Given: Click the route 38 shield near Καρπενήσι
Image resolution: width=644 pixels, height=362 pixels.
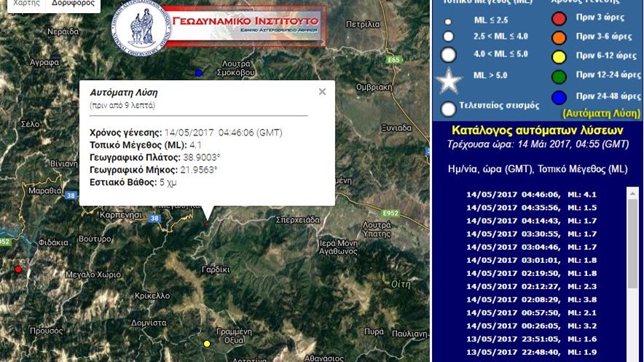Looking at the screenshot, I should pyautogui.click(x=155, y=219).
